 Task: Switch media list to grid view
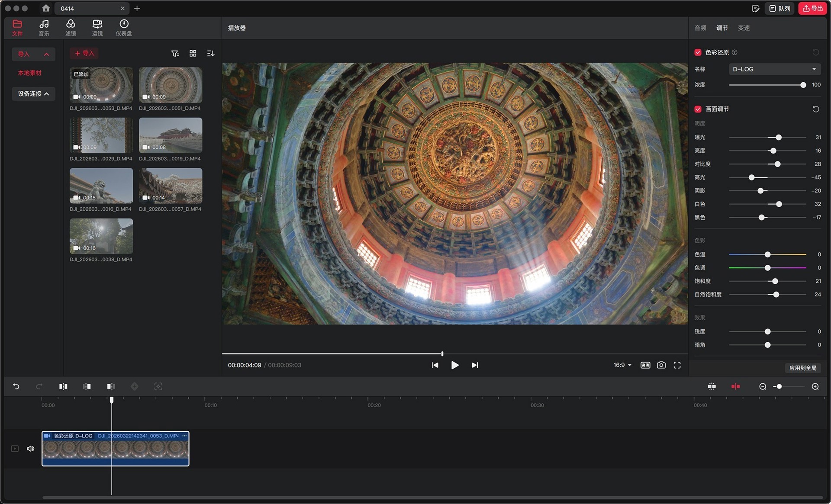click(193, 53)
